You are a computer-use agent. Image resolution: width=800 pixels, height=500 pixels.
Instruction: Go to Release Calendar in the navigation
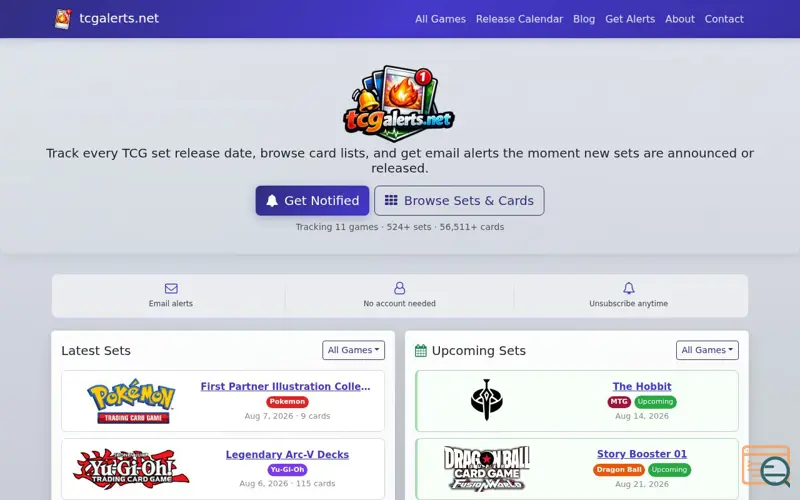tap(519, 19)
